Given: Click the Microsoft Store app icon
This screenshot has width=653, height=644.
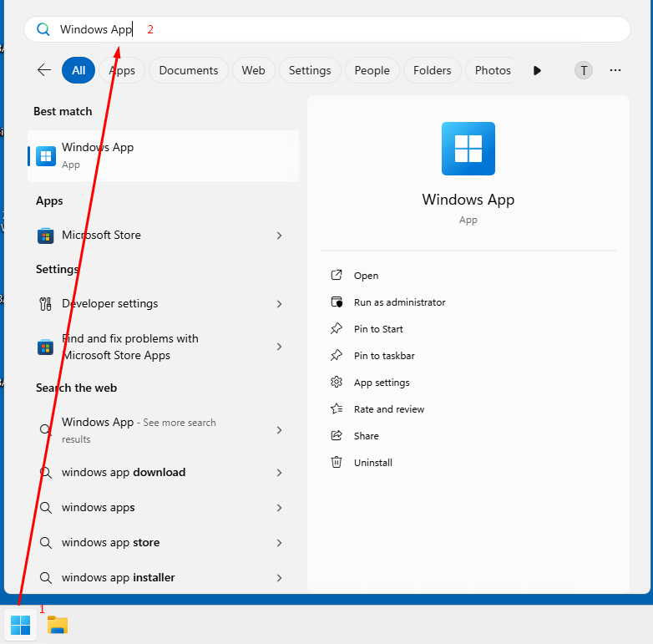Looking at the screenshot, I should pyautogui.click(x=46, y=236).
